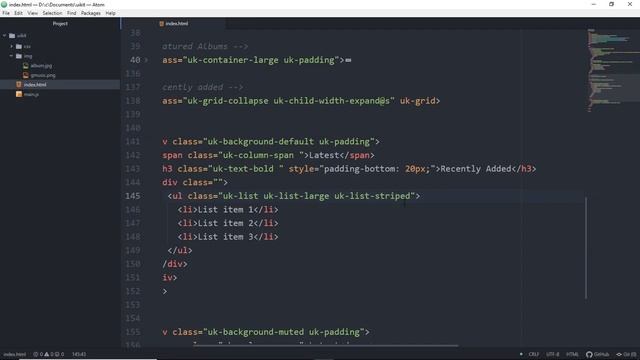Click the fold ellipsis marker on line 40
Screen dimensions: 640x360
(348, 60)
